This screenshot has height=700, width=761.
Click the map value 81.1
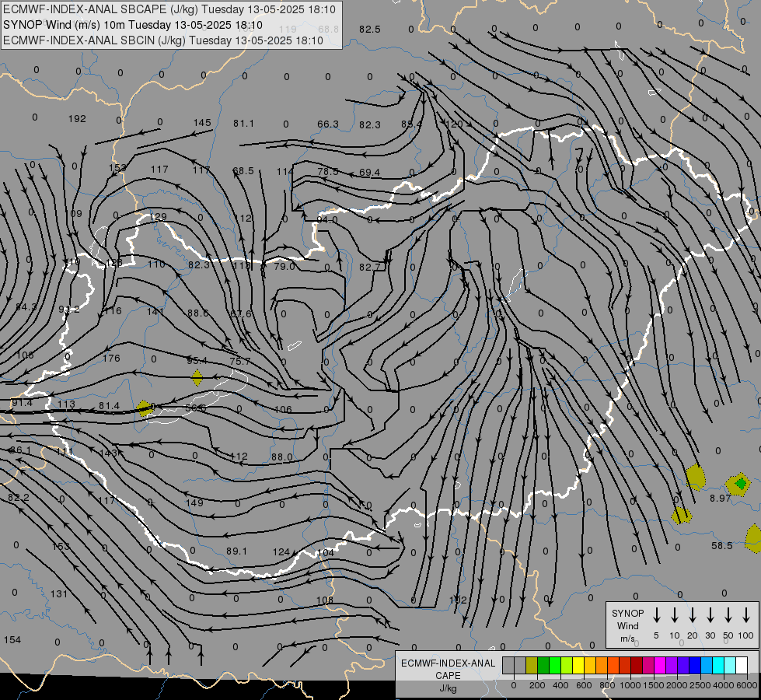coord(243,124)
